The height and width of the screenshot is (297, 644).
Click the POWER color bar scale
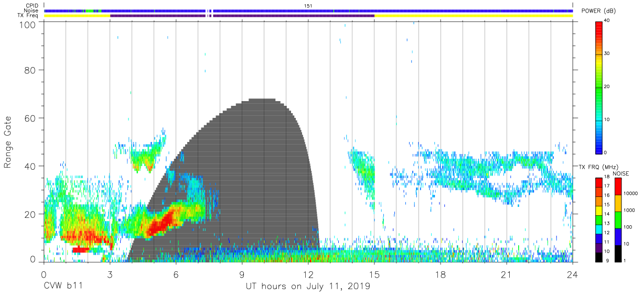click(599, 87)
